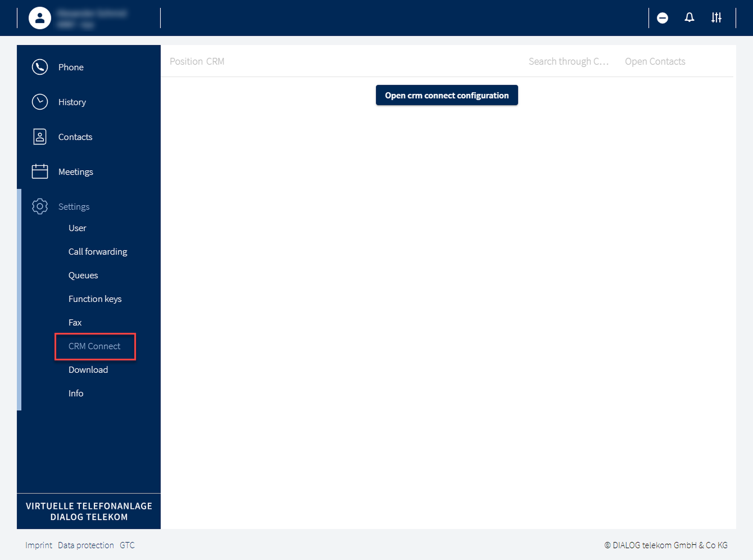Click the do-not-disturb status icon
This screenshot has width=753, height=560.
tap(662, 18)
